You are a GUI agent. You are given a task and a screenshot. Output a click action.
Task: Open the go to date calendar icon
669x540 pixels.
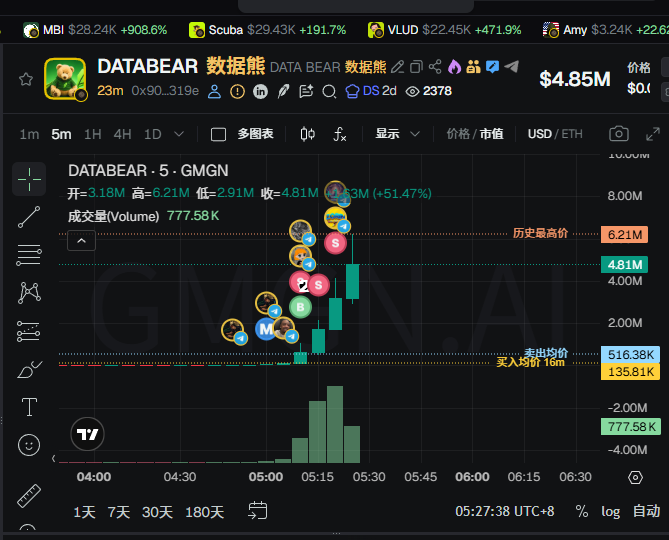258,511
